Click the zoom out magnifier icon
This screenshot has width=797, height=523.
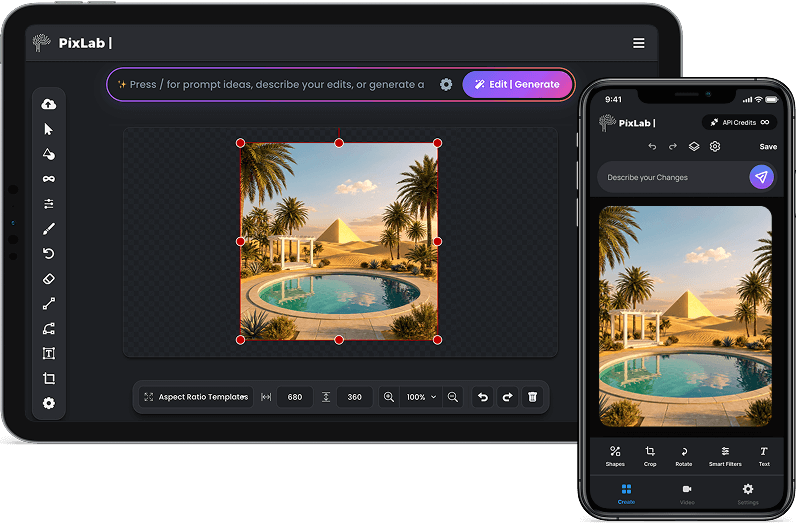453,397
